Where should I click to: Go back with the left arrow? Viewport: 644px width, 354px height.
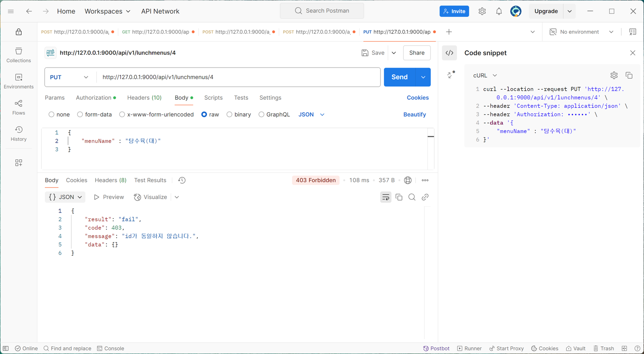(29, 11)
